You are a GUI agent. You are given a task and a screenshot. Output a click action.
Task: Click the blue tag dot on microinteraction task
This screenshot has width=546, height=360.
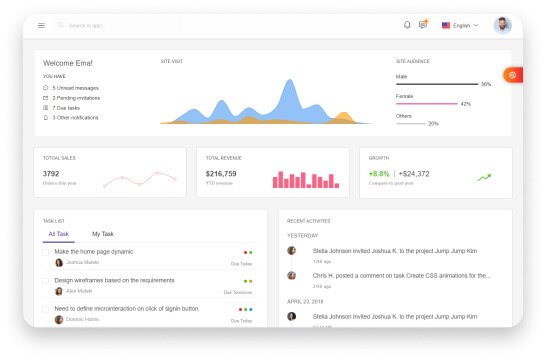pyautogui.click(x=251, y=309)
